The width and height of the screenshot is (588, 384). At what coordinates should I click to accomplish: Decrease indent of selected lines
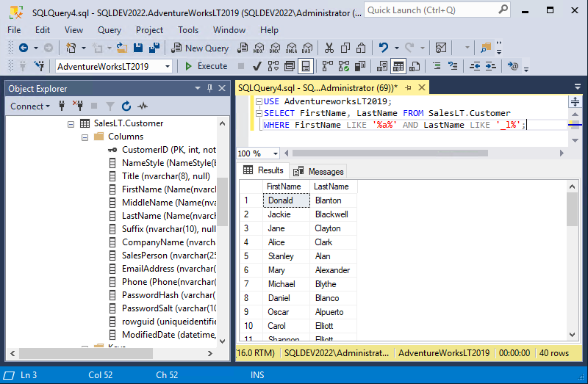[x=475, y=66]
